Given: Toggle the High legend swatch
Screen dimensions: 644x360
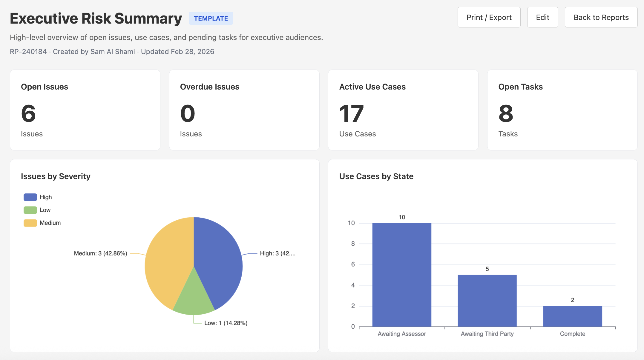Looking at the screenshot, I should tap(30, 197).
